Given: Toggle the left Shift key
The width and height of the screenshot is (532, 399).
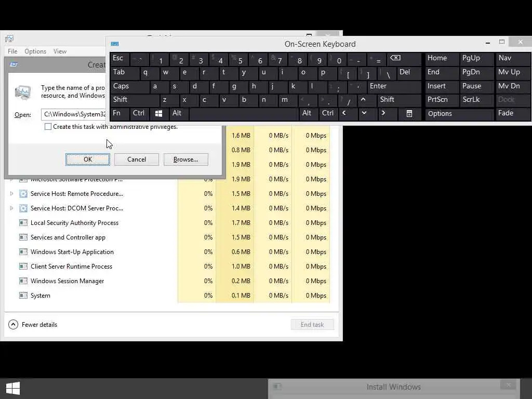Looking at the screenshot, I should pyautogui.click(x=135, y=100).
